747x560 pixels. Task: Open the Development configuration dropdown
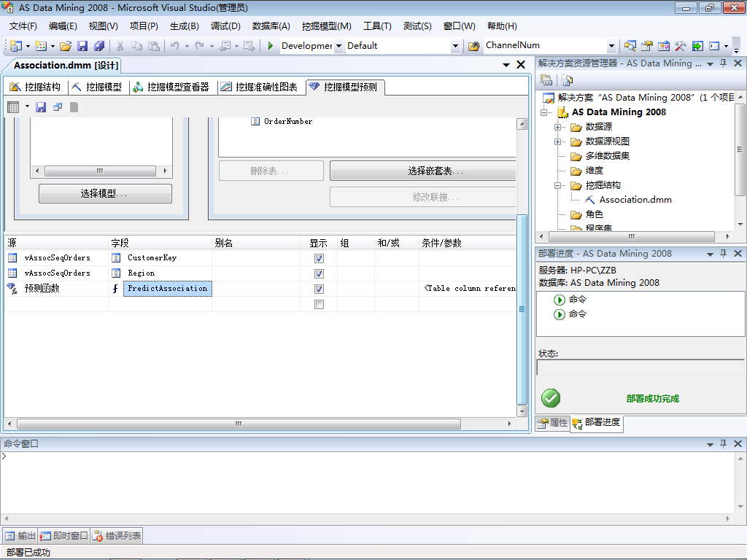pos(338,46)
